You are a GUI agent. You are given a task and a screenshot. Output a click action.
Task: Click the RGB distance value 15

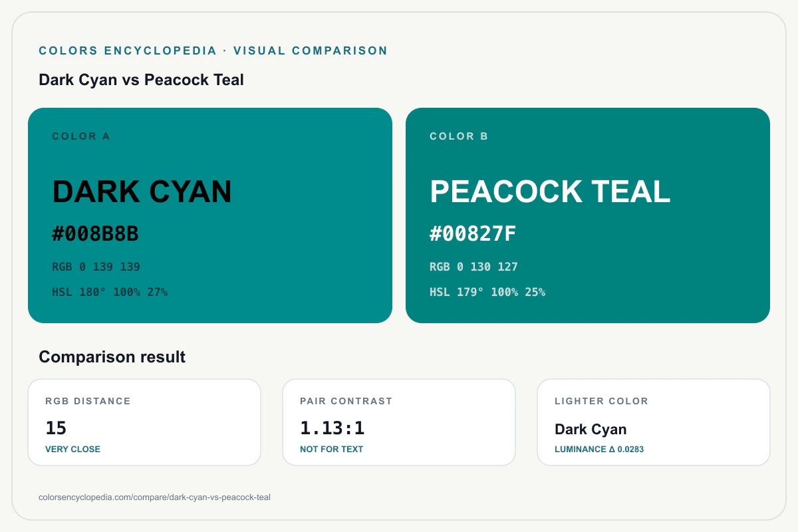(x=56, y=428)
